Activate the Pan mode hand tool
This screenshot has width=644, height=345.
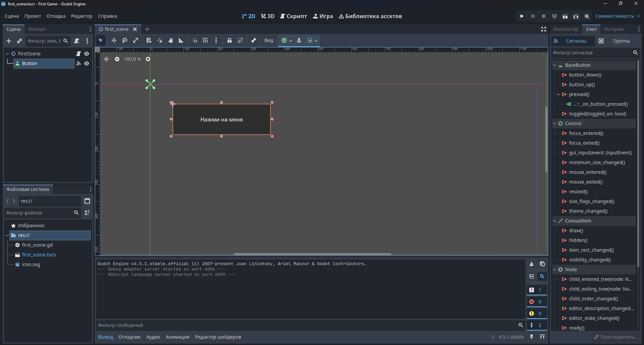pyautogui.click(x=170, y=41)
